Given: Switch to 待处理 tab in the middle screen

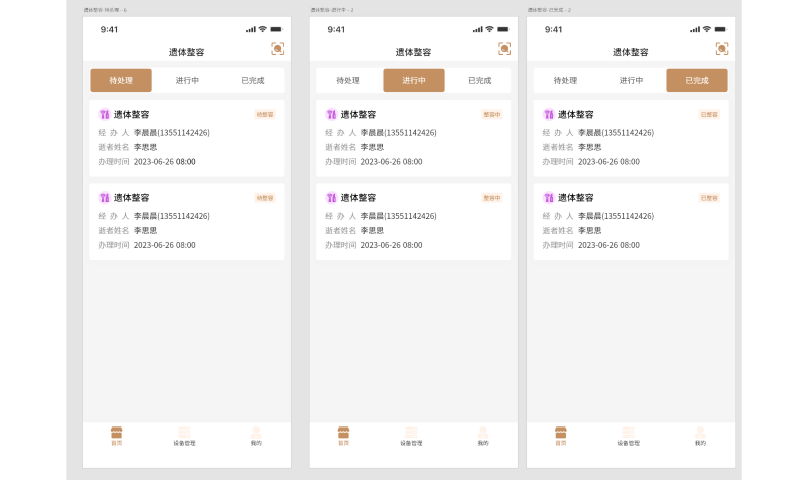Looking at the screenshot, I should tap(348, 80).
